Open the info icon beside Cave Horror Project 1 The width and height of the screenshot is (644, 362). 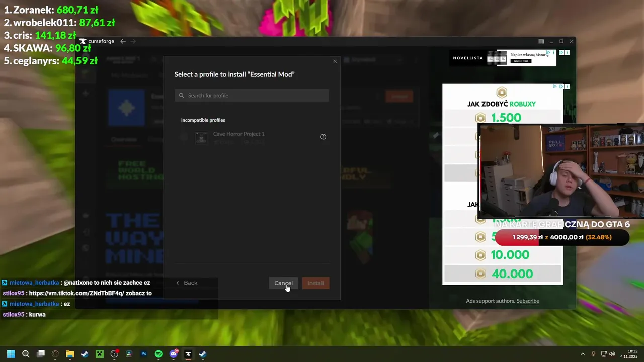pyautogui.click(x=324, y=137)
